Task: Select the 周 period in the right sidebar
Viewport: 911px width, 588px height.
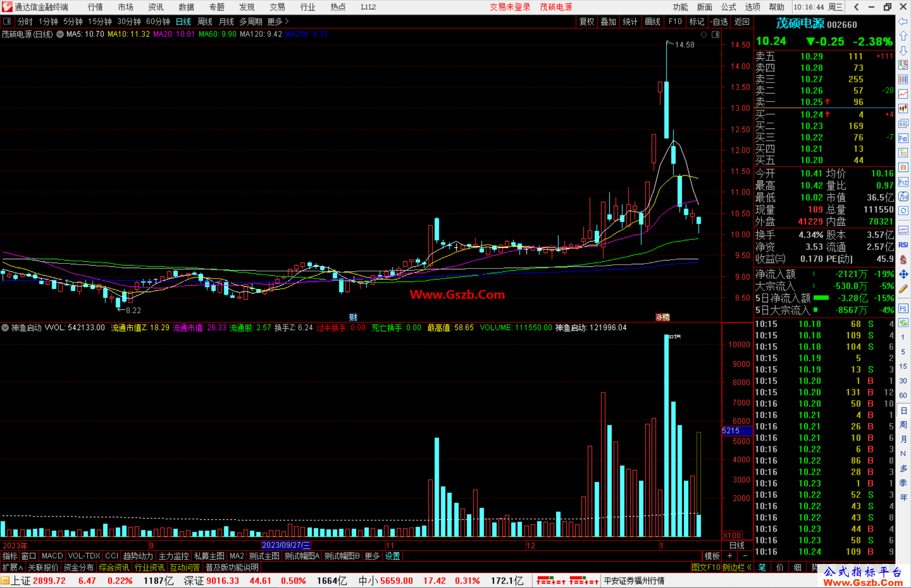Action: pos(903,424)
